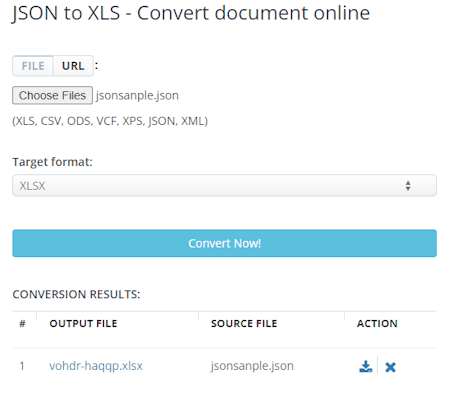Click the SOURCE FILE column header
The height and width of the screenshot is (402, 450).
click(244, 324)
